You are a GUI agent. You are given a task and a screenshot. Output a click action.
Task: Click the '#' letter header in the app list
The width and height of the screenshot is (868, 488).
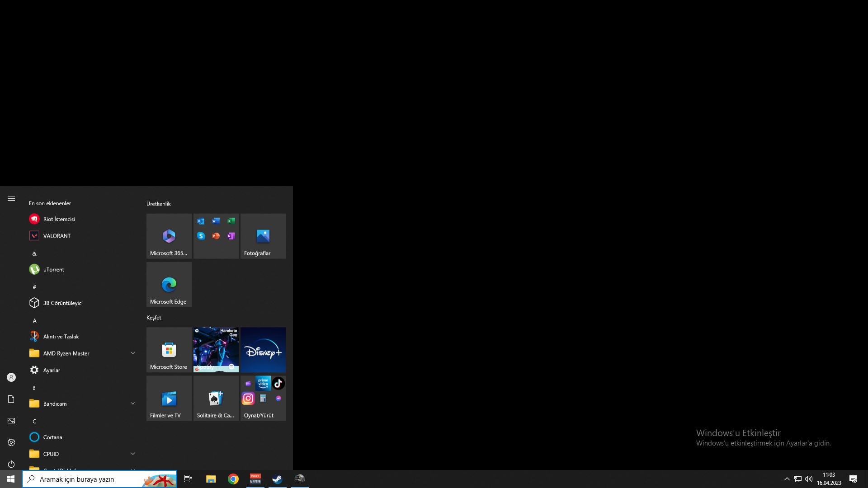(34, 287)
